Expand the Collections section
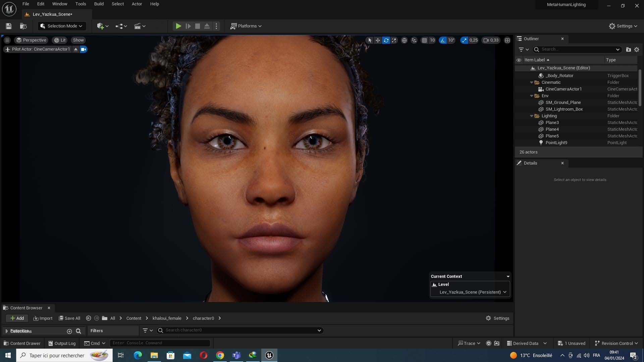 (x=6, y=331)
